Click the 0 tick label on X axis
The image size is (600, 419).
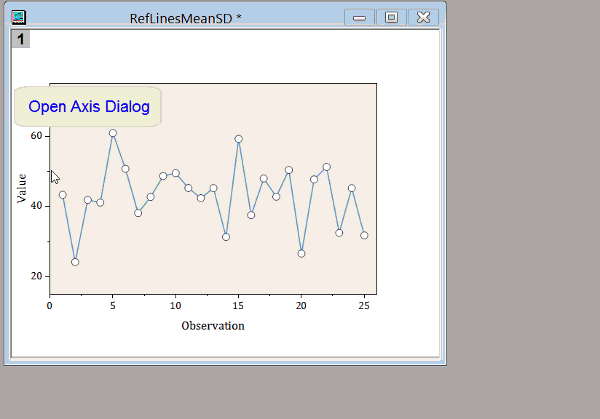(x=50, y=306)
